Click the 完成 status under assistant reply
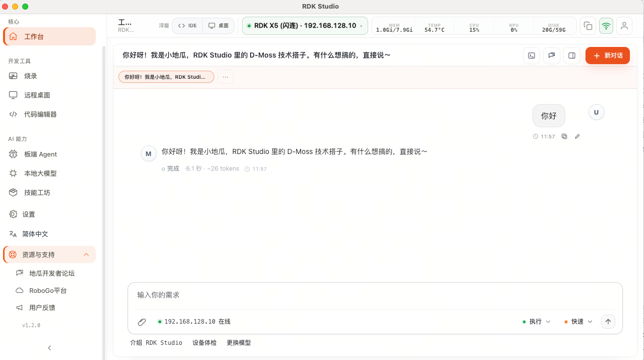Viewport: 644px width, 360px height. point(170,169)
